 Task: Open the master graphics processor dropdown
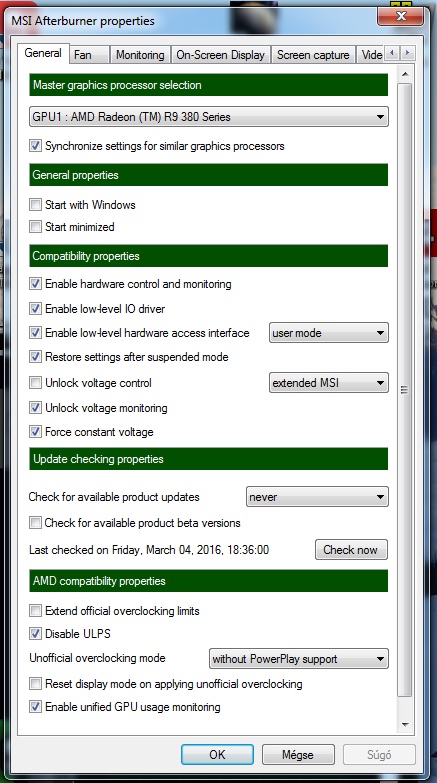[209, 117]
